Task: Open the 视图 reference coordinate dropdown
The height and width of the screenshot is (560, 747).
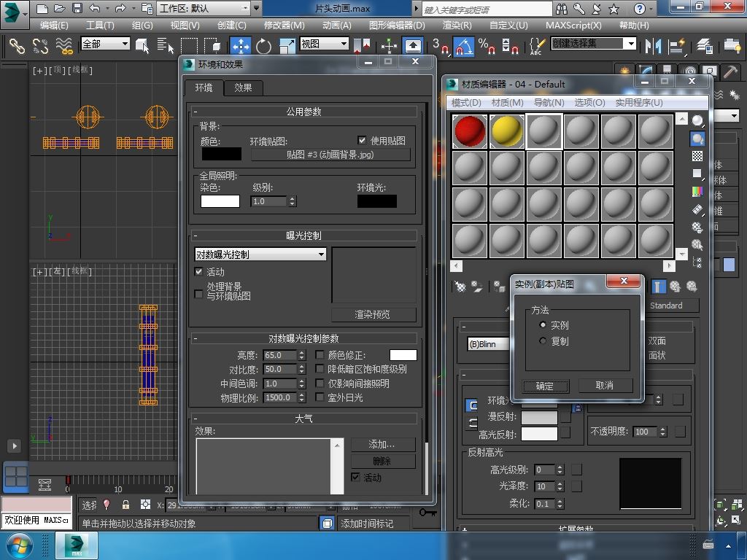Action: (x=344, y=44)
